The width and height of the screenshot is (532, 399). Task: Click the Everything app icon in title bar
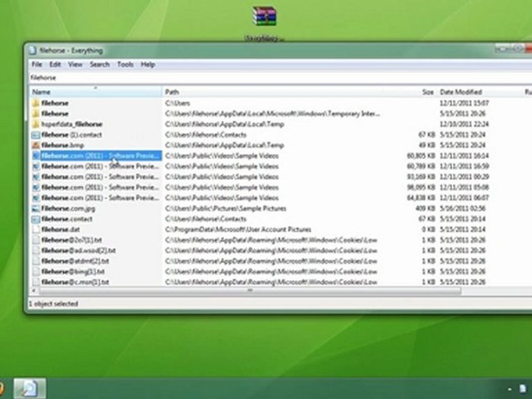[33, 50]
